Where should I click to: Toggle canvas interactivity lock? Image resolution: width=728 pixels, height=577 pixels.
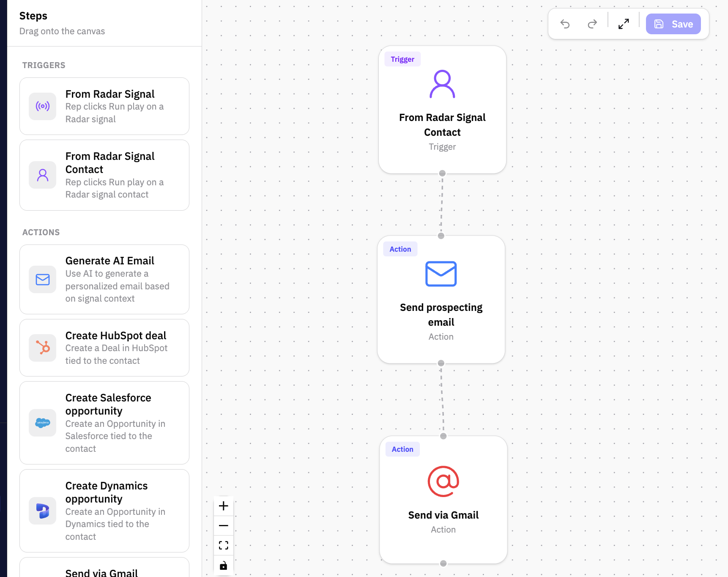coord(224,566)
